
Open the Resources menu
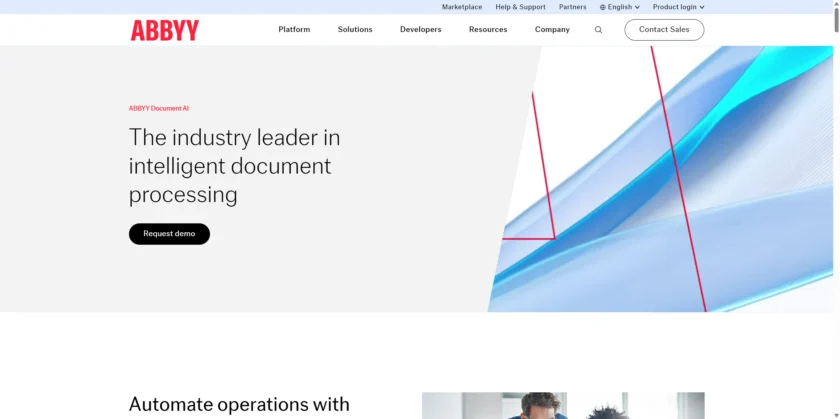[488, 30]
